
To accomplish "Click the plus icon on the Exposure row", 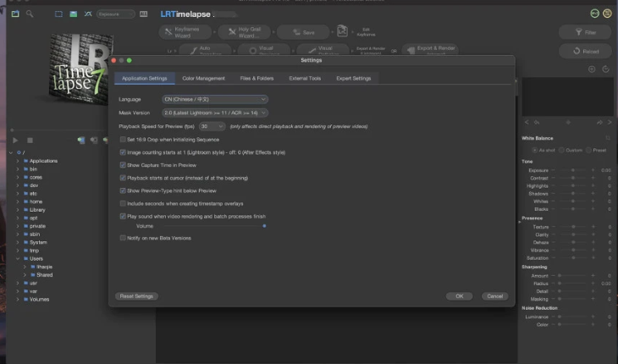I will click(x=593, y=170).
